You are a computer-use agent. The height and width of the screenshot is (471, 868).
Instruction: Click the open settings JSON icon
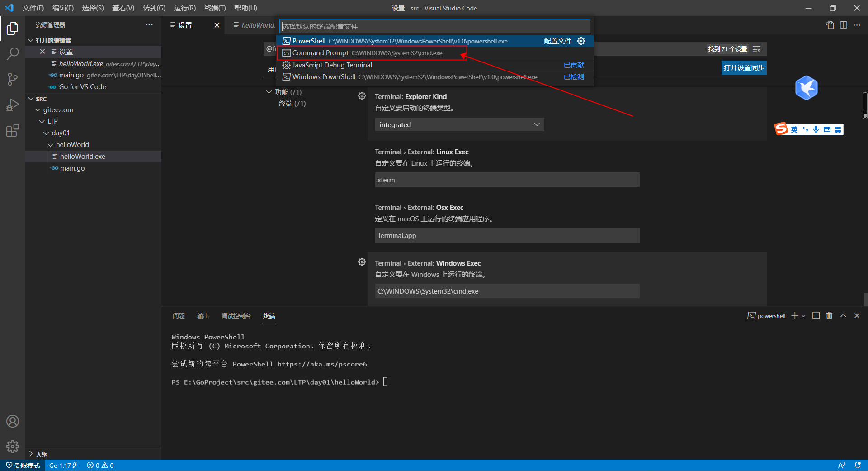pyautogui.click(x=830, y=25)
